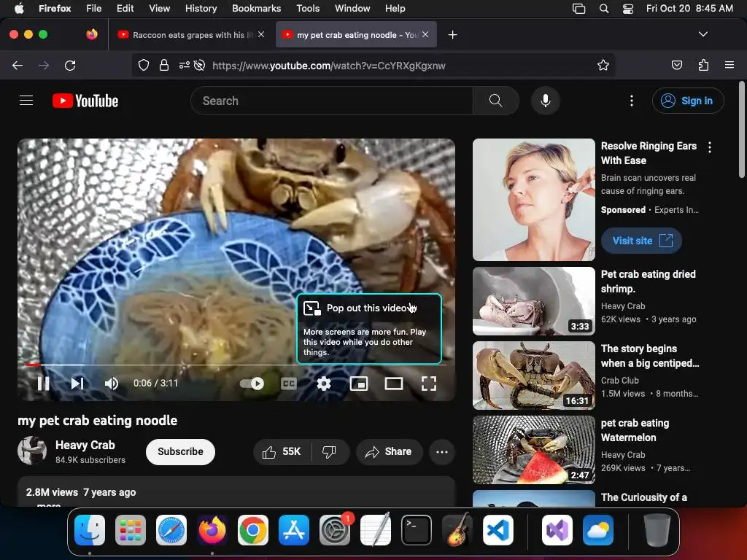Toggle the autoplay switch
The height and width of the screenshot is (560, 747).
(x=252, y=384)
